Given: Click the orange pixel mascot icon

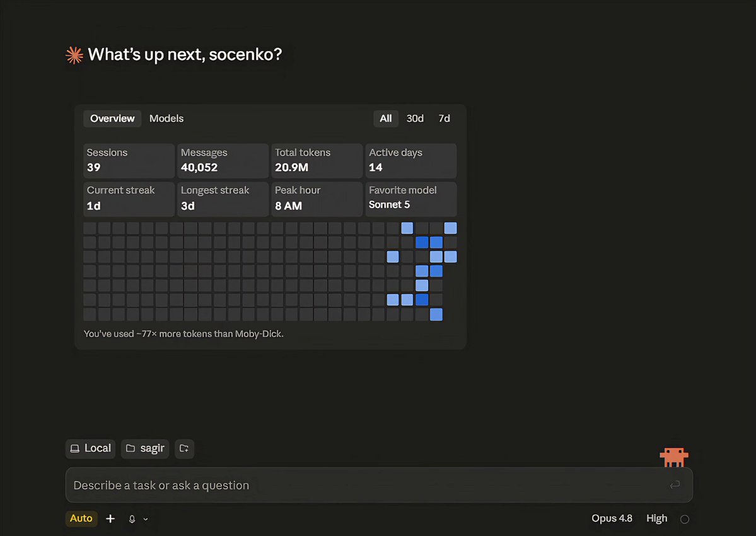Looking at the screenshot, I should pos(673,457).
